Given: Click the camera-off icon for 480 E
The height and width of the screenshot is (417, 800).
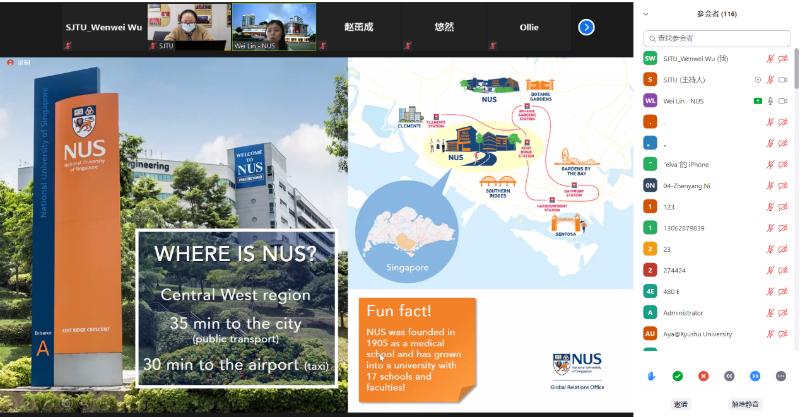Looking at the screenshot, I should [x=783, y=291].
